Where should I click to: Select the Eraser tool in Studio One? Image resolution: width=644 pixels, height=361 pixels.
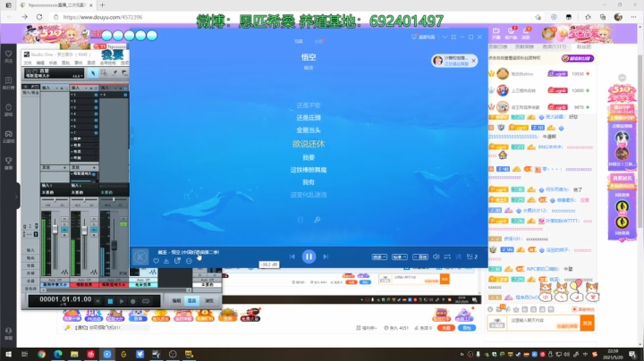tap(124, 73)
